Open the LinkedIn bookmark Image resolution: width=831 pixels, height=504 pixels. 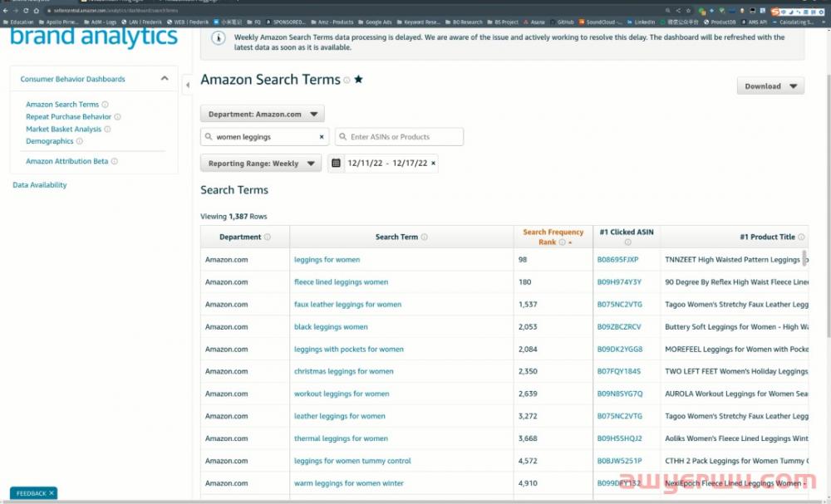coord(642,22)
